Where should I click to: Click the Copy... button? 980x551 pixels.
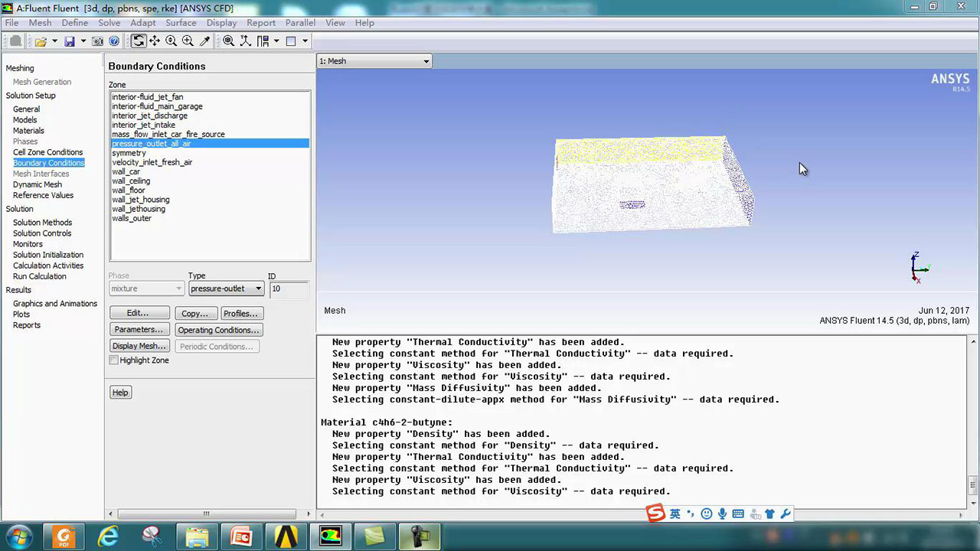coord(195,314)
